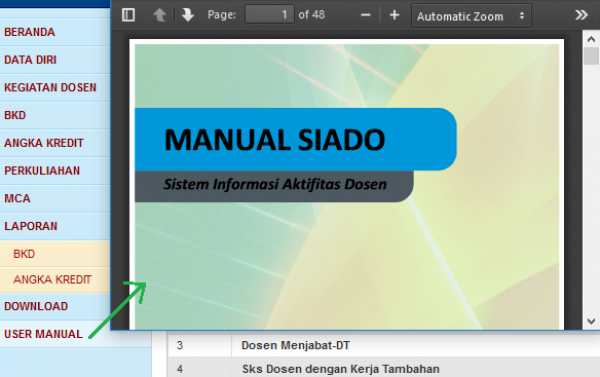Open the MCA menu

(55, 199)
